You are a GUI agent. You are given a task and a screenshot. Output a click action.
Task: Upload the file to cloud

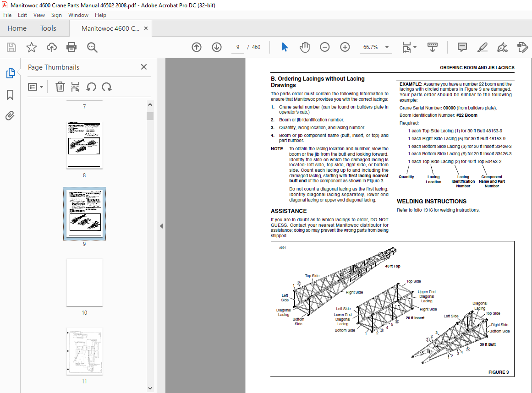(52, 47)
